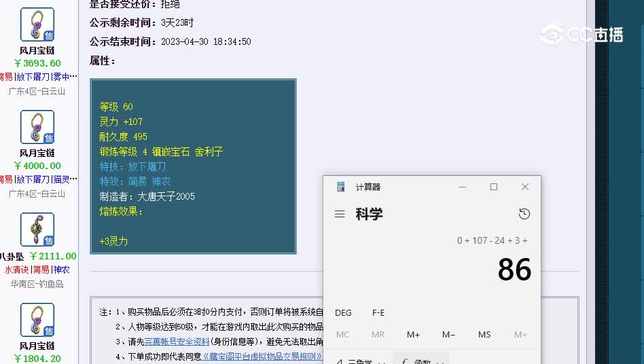
Task: Click the 水清诀 tag under 八卦坠
Action: [x=16, y=270]
